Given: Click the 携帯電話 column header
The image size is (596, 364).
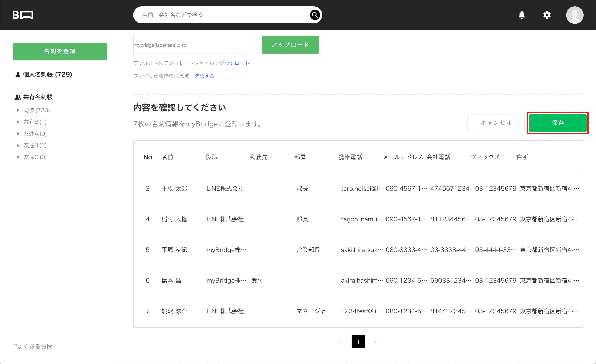Looking at the screenshot, I should coord(350,157).
